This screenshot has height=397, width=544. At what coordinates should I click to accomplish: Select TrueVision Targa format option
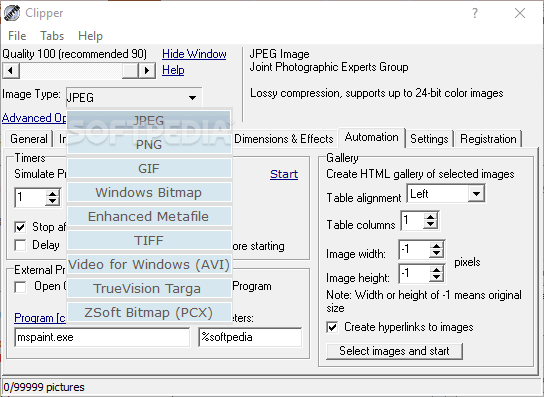coord(149,288)
